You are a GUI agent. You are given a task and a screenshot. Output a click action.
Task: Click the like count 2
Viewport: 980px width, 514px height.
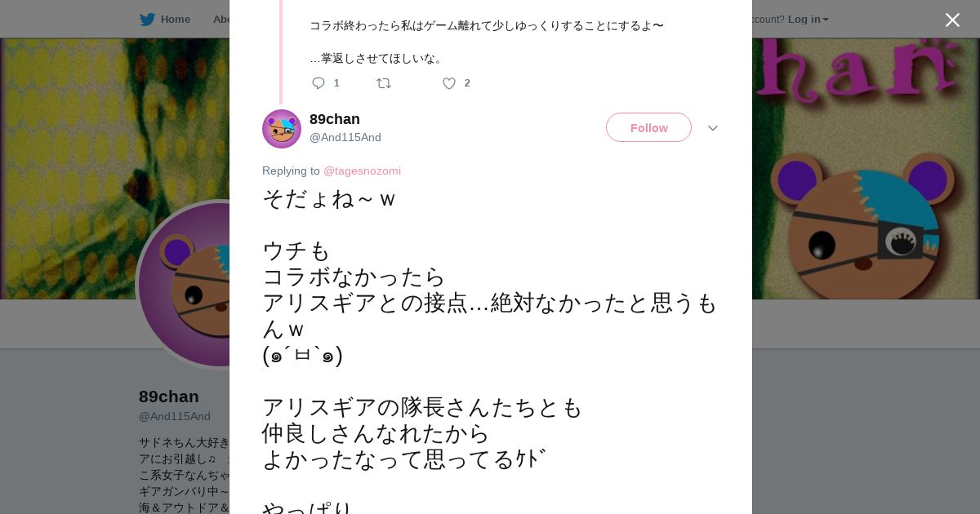coord(467,83)
